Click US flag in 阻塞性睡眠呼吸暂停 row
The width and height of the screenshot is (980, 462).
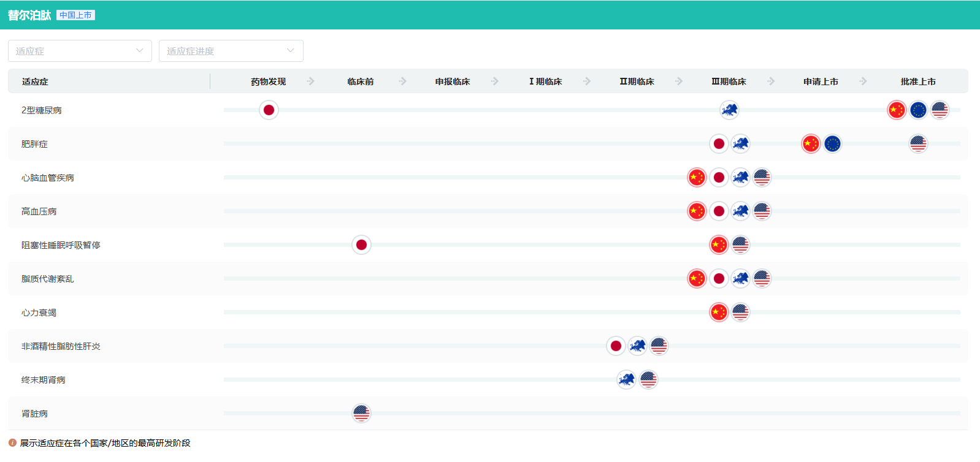740,245
